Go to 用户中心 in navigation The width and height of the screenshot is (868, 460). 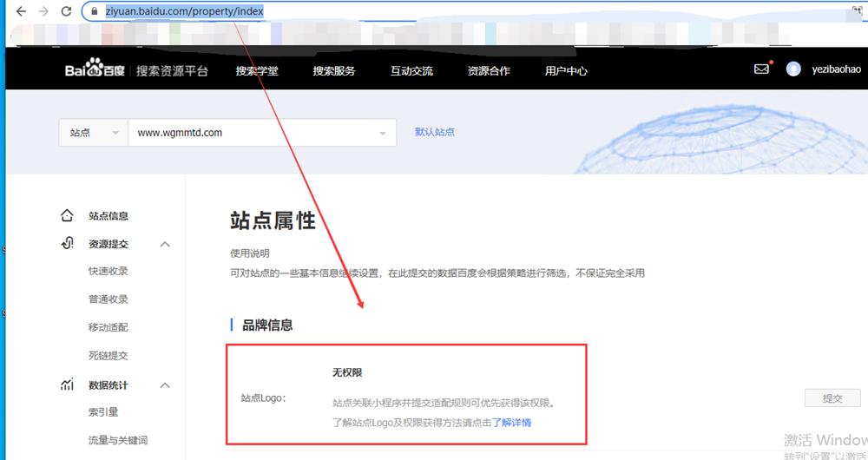(x=566, y=70)
